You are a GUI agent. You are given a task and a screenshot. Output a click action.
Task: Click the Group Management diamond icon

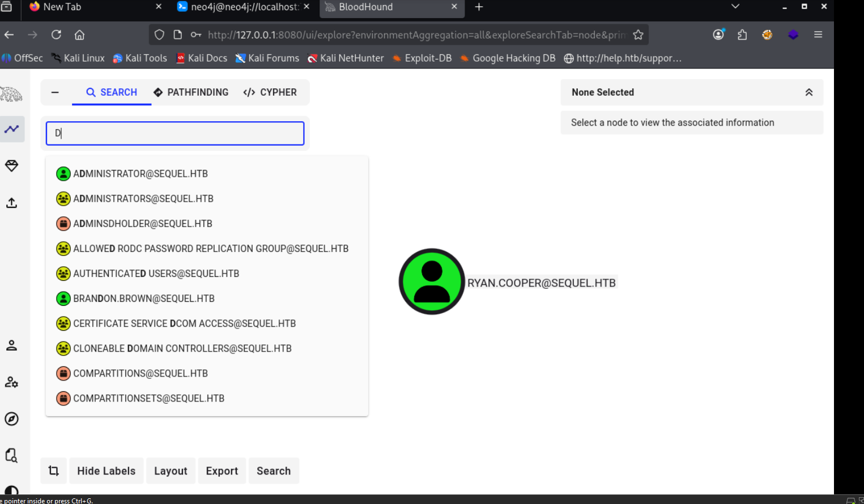pyautogui.click(x=12, y=166)
